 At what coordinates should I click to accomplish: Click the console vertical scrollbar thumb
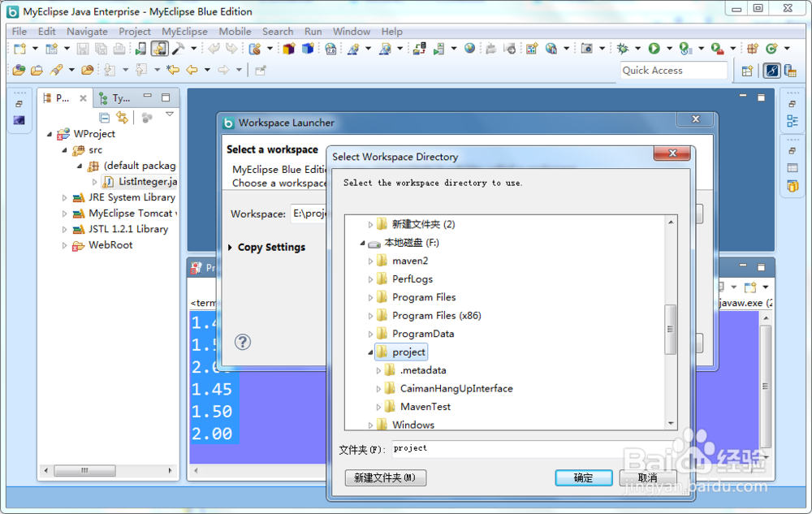[x=766, y=387]
